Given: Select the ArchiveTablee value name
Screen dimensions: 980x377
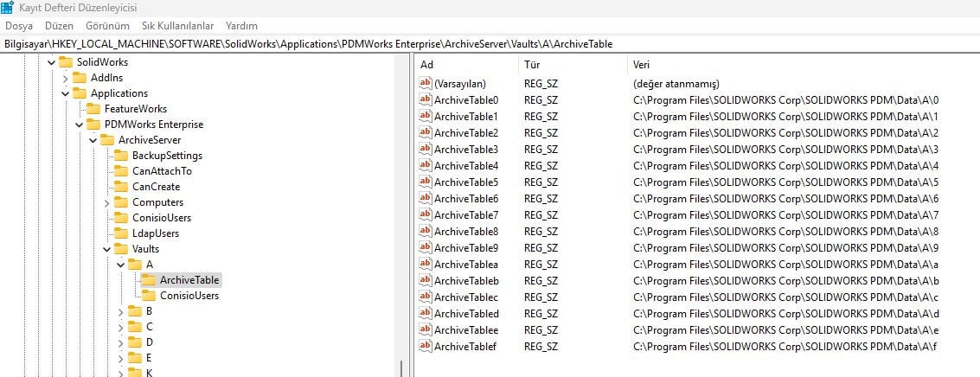Looking at the screenshot, I should (466, 329).
